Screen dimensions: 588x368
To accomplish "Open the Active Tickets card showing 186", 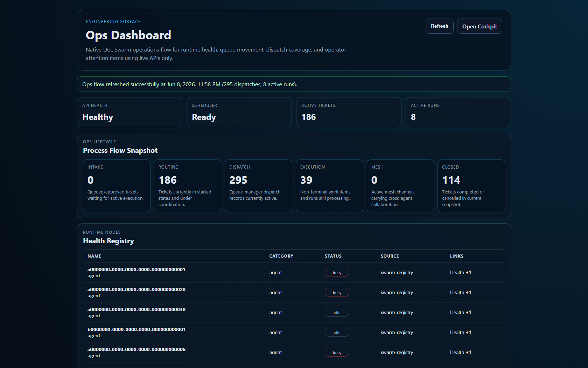I will point(349,112).
